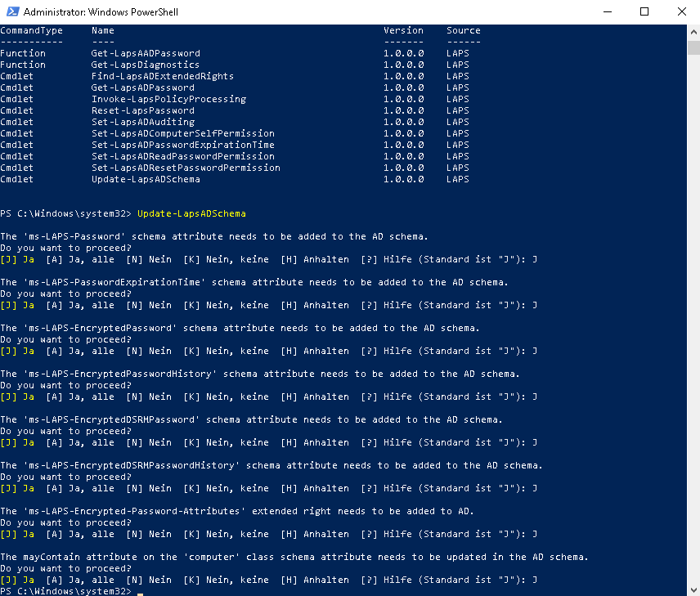Click the Reset-LapsPassword cmdlet name
The height and width of the screenshot is (596, 700).
click(x=143, y=110)
